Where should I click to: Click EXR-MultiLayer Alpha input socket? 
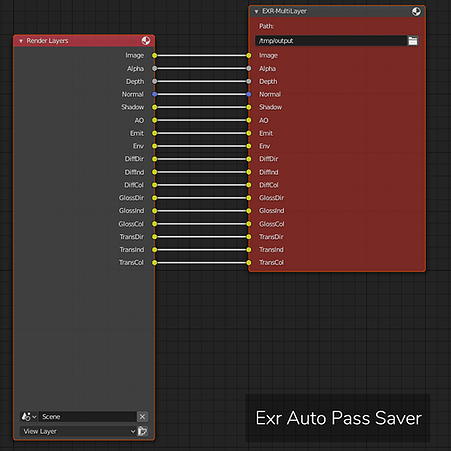(249, 68)
